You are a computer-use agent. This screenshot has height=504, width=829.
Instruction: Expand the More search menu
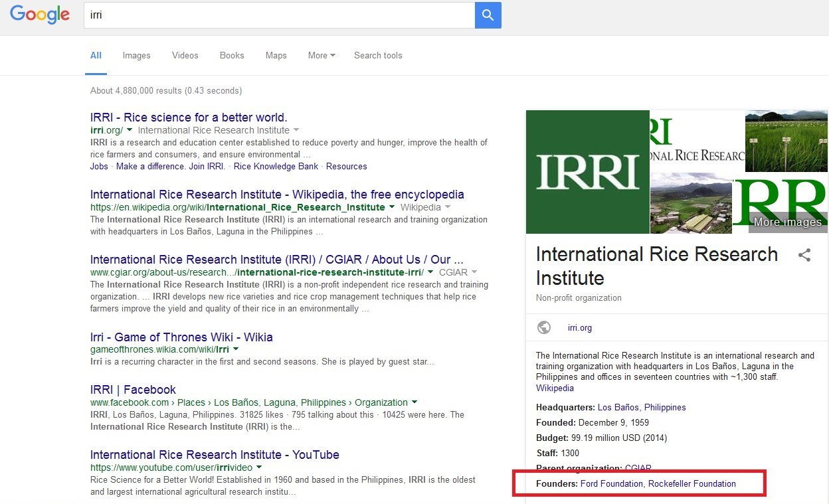(321, 56)
